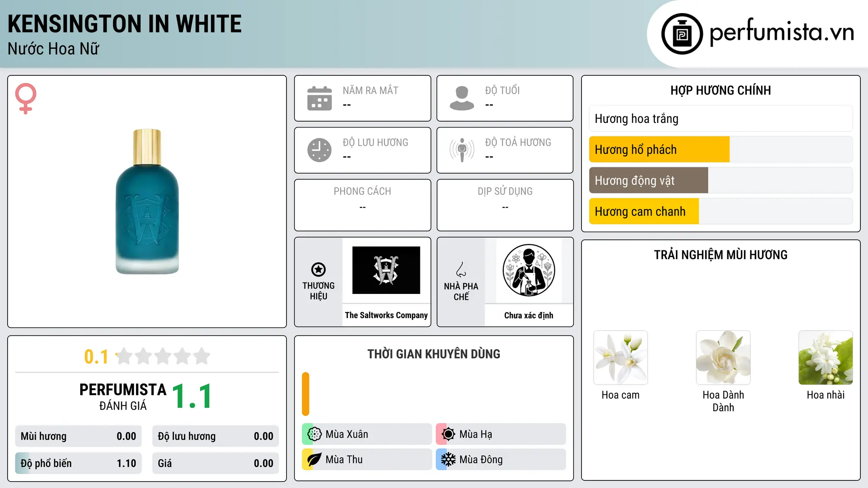868x488 pixels.
Task: Click the Nước Hoa Nữ subtitle
Action: pos(53,49)
